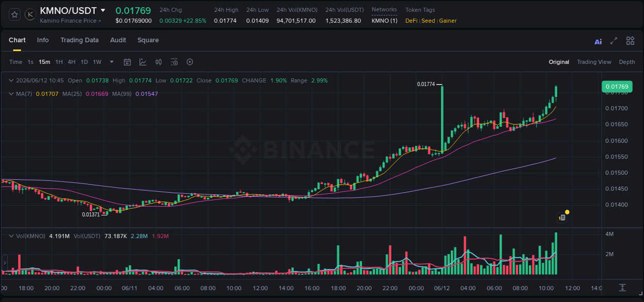Click the Kamino coin logo icon

(30, 14)
